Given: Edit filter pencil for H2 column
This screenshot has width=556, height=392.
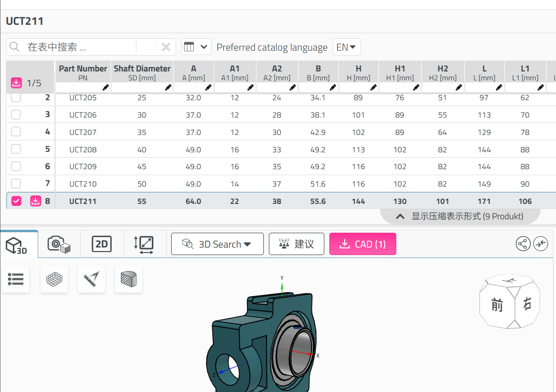Looking at the screenshot, I should [x=459, y=87].
